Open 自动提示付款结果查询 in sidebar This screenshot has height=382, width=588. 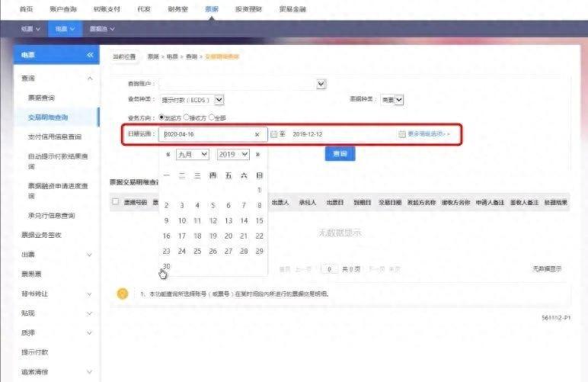[58, 161]
